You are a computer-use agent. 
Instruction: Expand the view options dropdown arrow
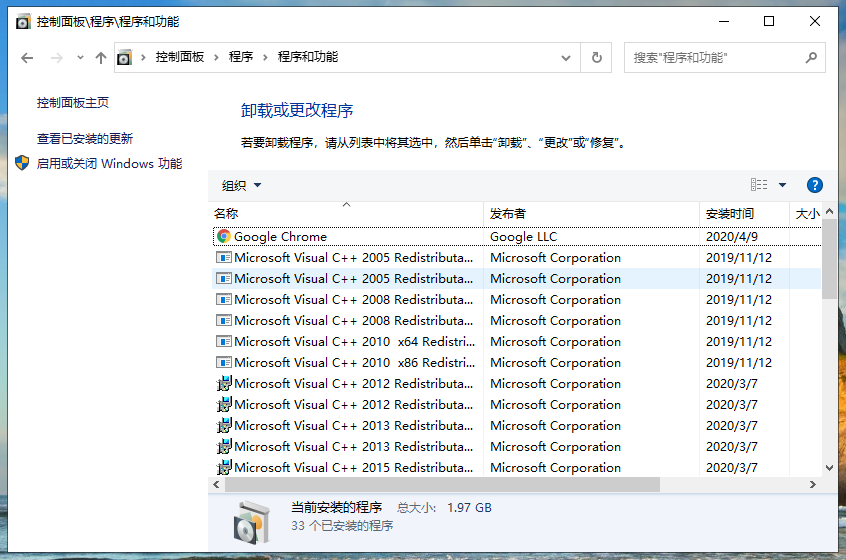tap(782, 185)
